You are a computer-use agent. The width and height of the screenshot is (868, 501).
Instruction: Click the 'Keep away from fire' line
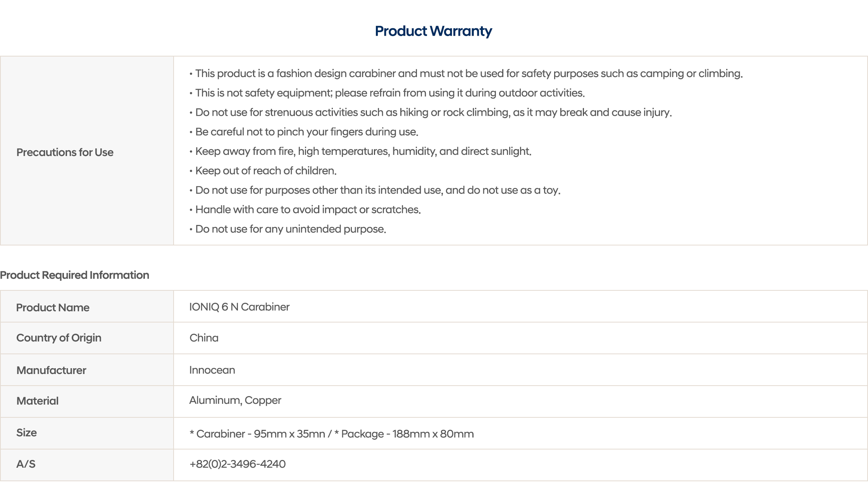363,151
